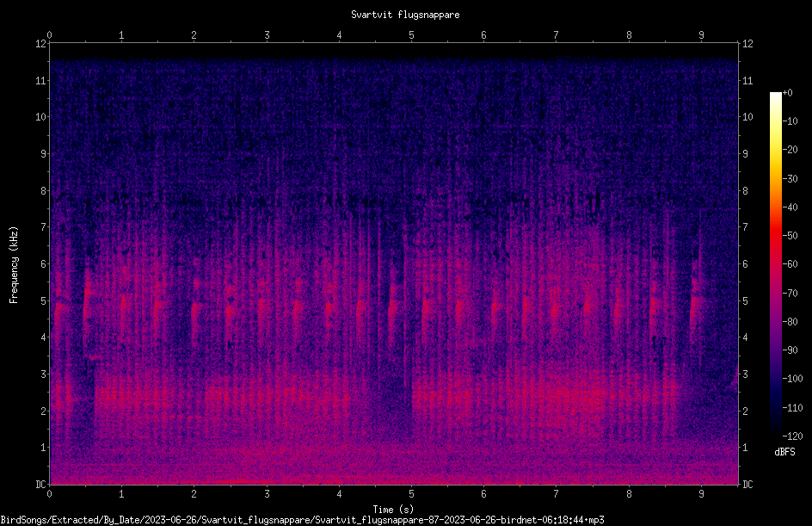The width and height of the screenshot is (812, 526).
Task: Click the '-70' colorbar value
Action: 790,294
